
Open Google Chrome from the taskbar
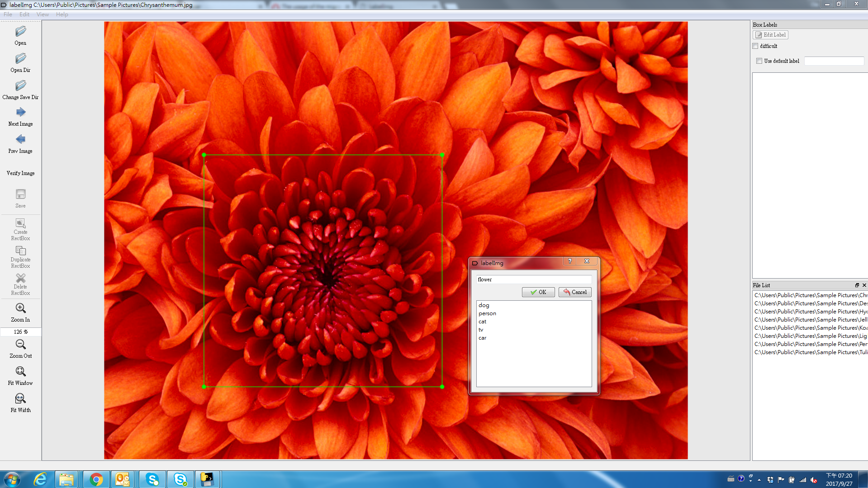tap(96, 479)
